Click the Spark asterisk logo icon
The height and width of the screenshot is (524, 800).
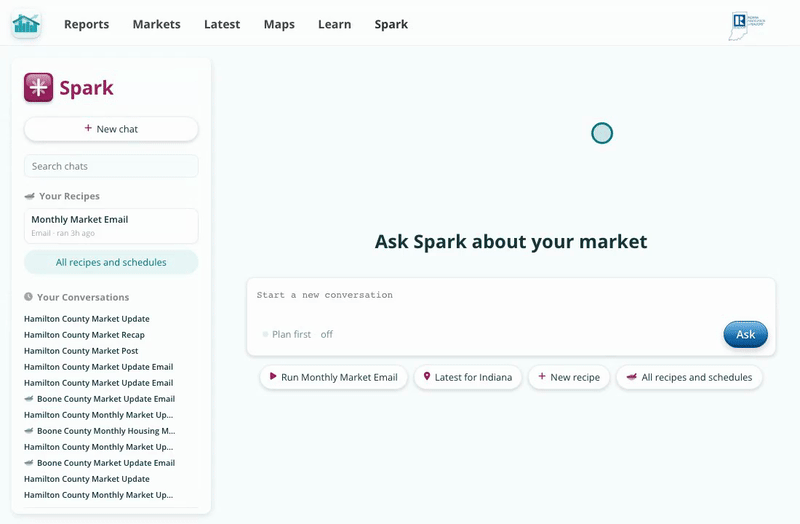tap(38, 87)
